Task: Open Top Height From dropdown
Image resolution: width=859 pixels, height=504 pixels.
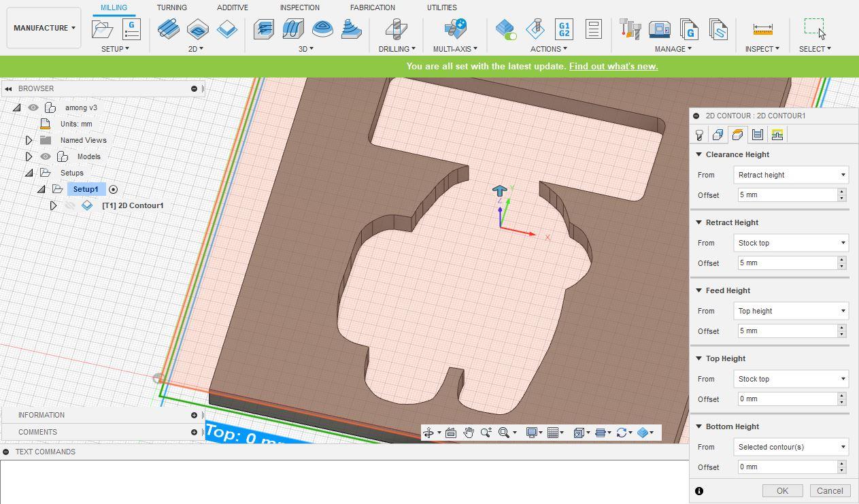Action: (x=792, y=379)
